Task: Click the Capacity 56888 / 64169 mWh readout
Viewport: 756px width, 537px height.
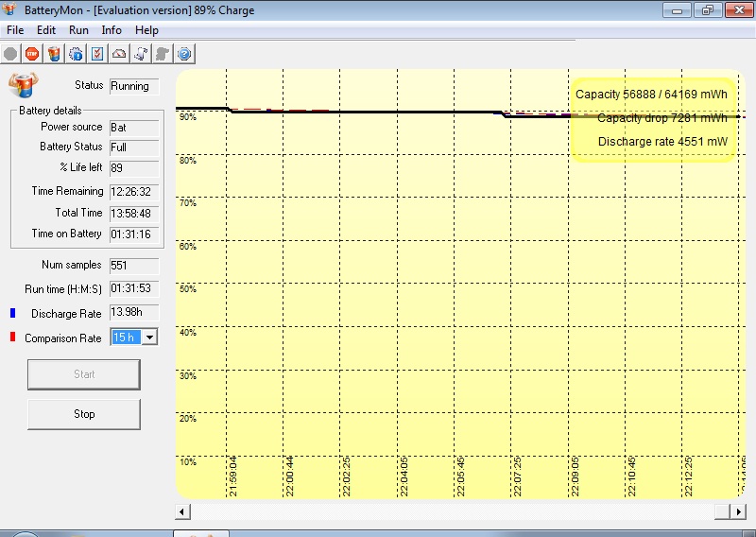Action: [x=651, y=95]
